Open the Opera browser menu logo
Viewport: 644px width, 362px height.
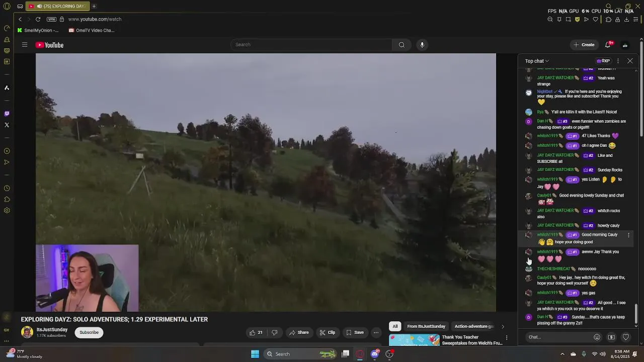(x=7, y=6)
